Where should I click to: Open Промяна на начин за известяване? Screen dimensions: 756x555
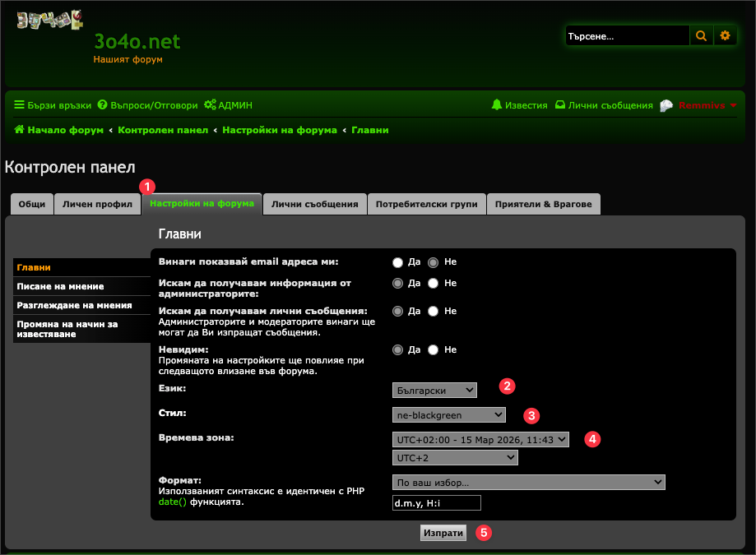81,329
